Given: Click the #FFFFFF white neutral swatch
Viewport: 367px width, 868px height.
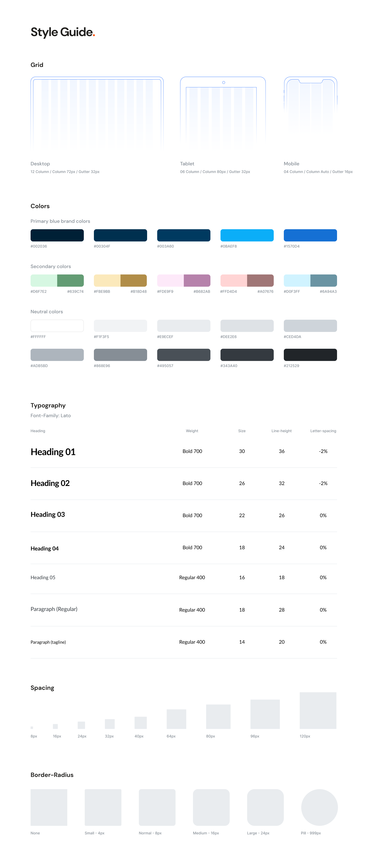Looking at the screenshot, I should tap(57, 325).
